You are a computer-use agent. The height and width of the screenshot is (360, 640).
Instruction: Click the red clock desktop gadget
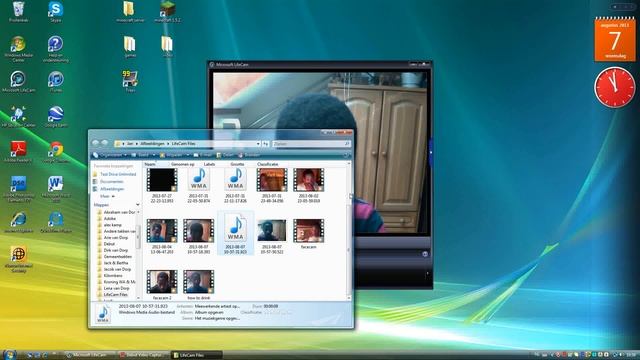pyautogui.click(x=614, y=87)
